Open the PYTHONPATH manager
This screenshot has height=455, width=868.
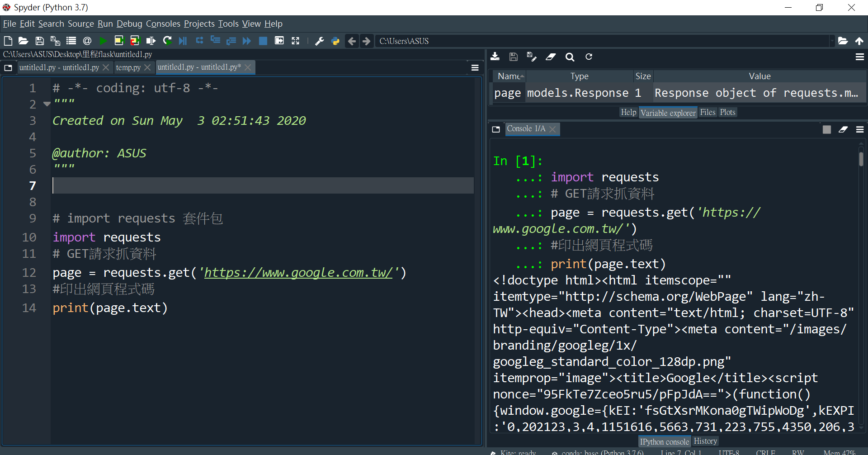335,41
